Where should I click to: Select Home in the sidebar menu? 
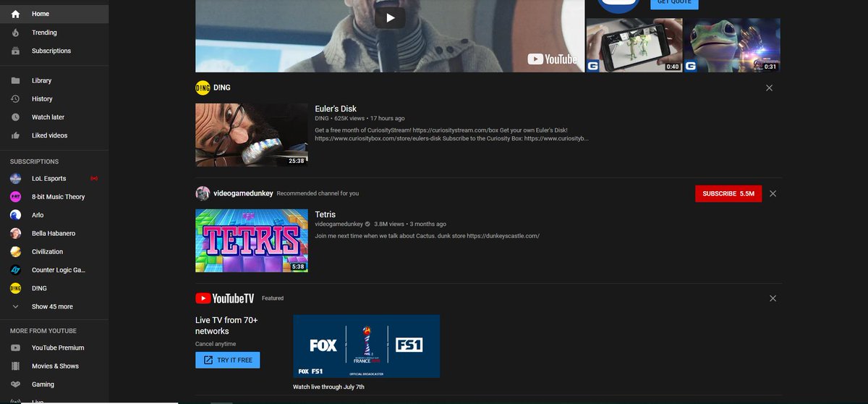(54, 14)
